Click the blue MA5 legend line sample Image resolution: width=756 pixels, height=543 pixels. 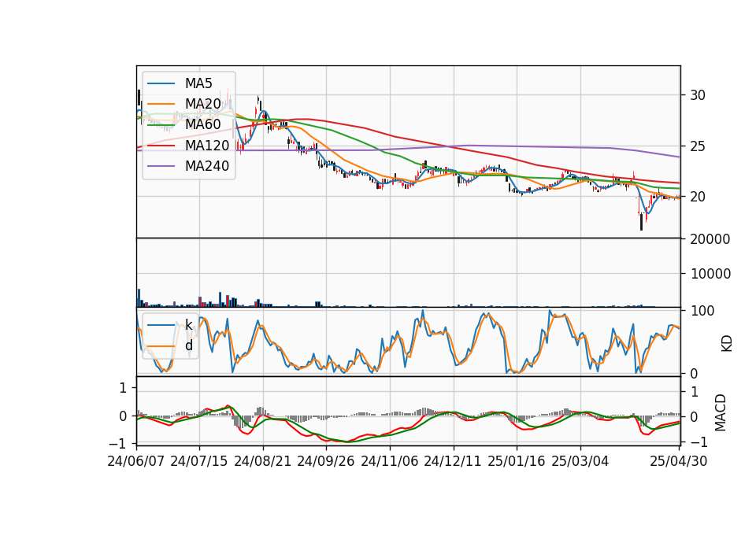(x=161, y=83)
